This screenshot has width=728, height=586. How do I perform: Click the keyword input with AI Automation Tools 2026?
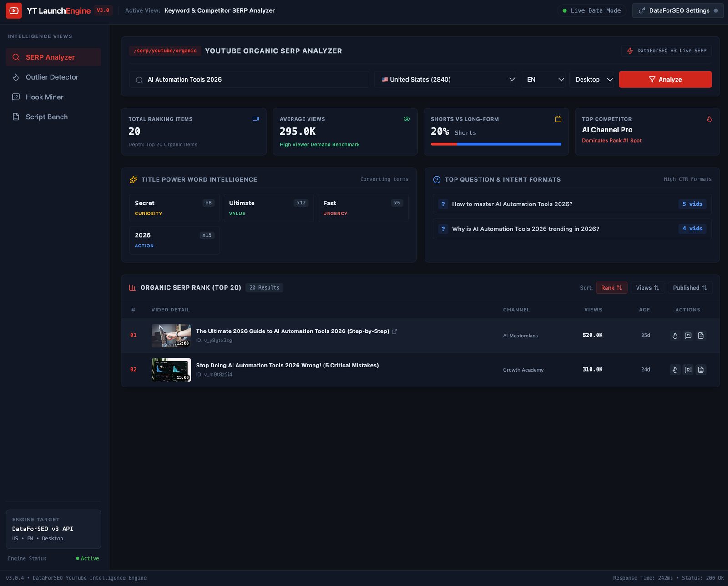pos(249,80)
